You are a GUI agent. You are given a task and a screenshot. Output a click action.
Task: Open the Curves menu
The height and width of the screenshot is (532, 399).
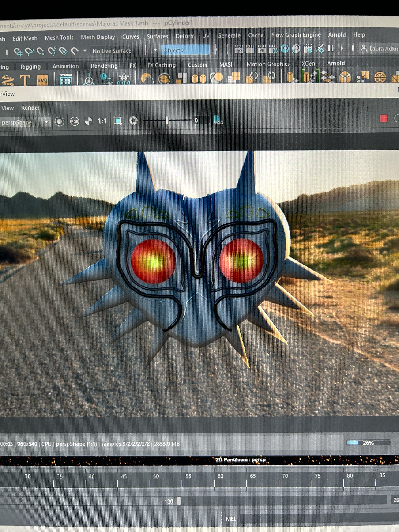[131, 37]
